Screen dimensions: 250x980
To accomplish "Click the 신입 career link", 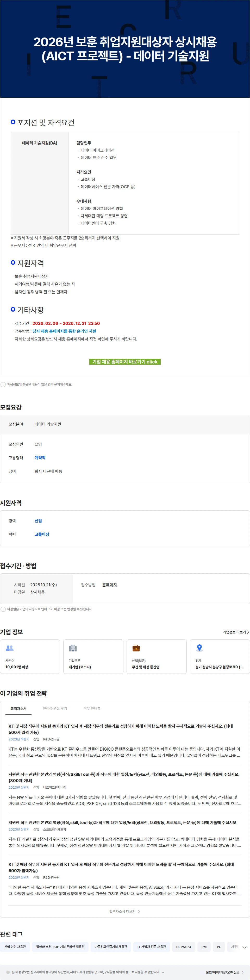I will pos(38,520).
